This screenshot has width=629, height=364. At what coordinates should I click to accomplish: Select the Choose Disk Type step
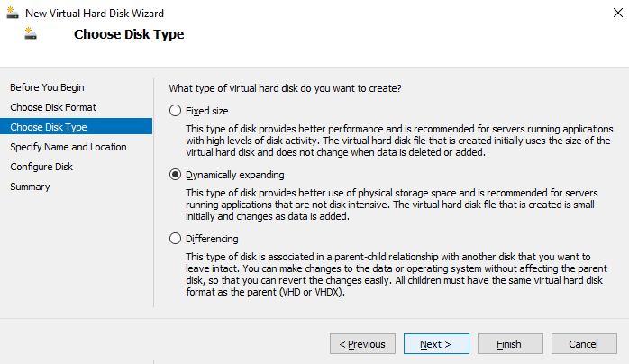[77, 127]
